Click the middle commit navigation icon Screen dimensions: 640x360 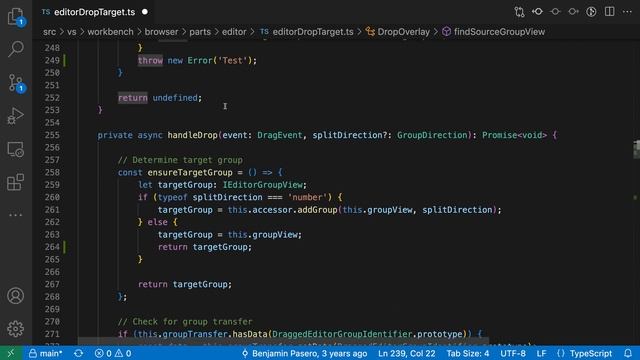coord(555,12)
